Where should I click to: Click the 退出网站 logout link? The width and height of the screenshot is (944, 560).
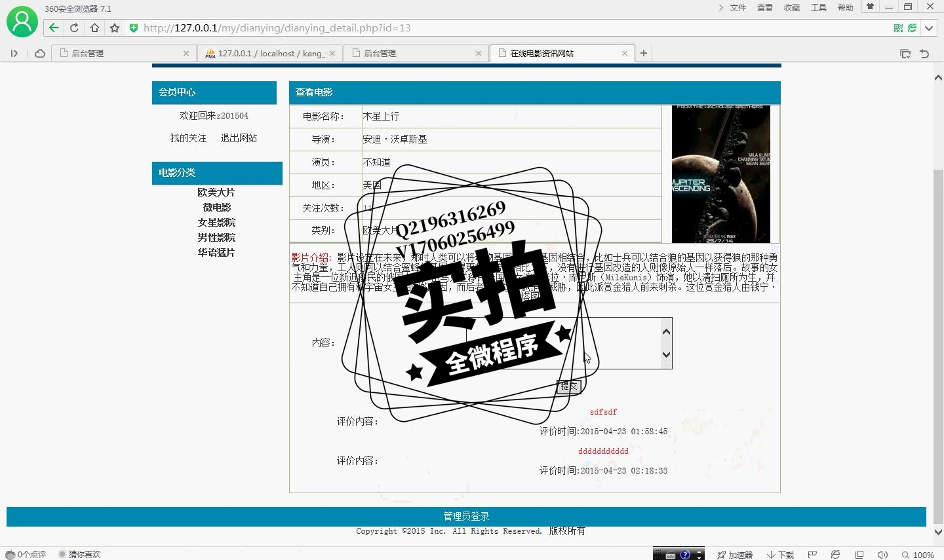point(239,138)
